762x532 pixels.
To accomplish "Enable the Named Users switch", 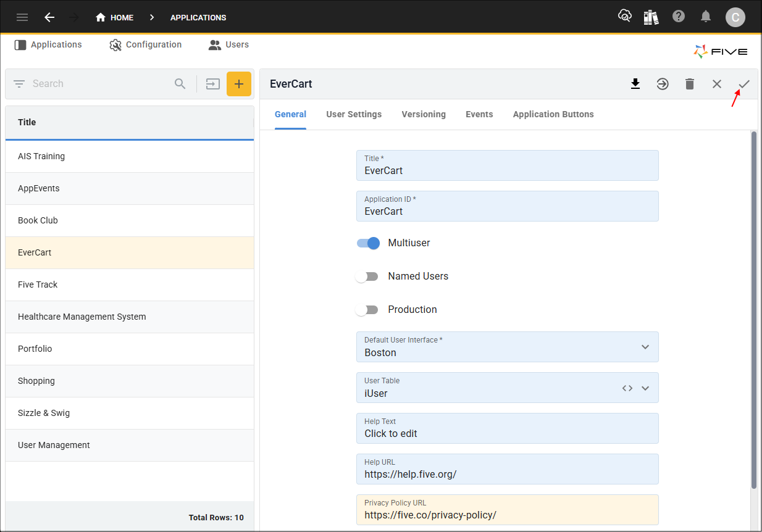I will (x=367, y=276).
